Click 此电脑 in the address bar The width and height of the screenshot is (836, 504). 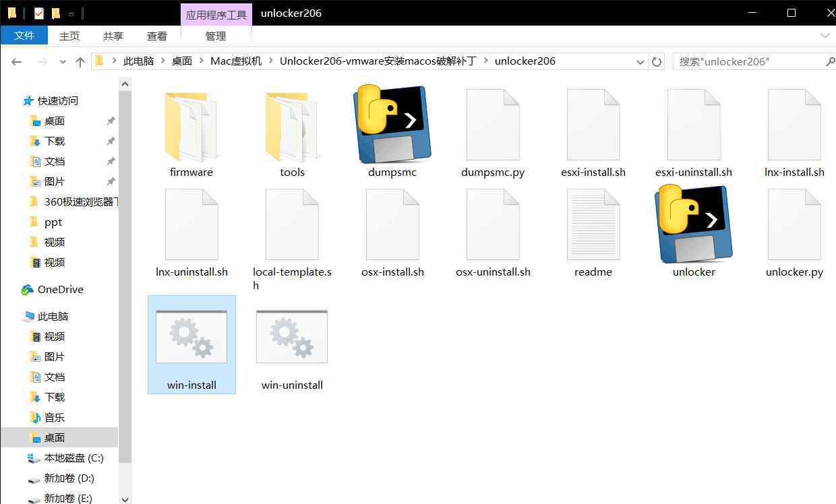[x=138, y=61]
